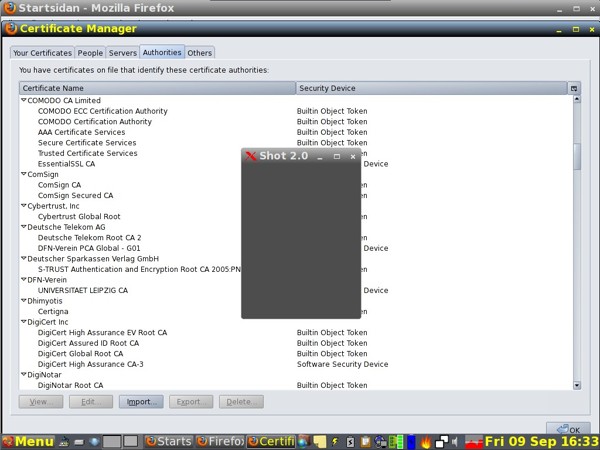The height and width of the screenshot is (450, 600).
Task: Click the lightning bolt tray icon
Action: pos(335,441)
